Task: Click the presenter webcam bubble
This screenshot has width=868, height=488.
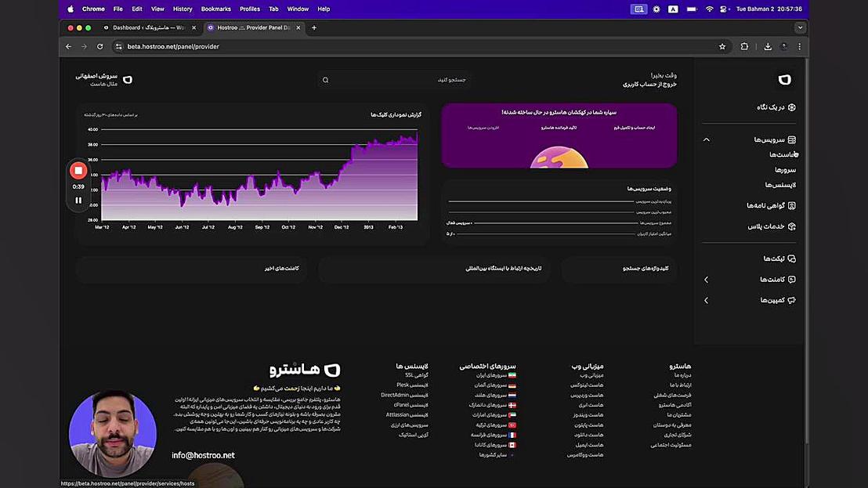Action: (x=113, y=434)
